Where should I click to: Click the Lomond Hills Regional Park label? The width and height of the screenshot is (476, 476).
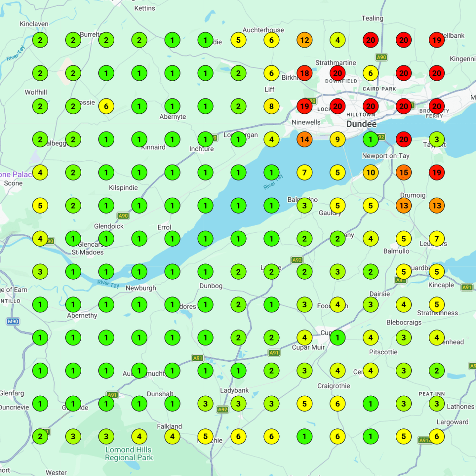pos(129,454)
